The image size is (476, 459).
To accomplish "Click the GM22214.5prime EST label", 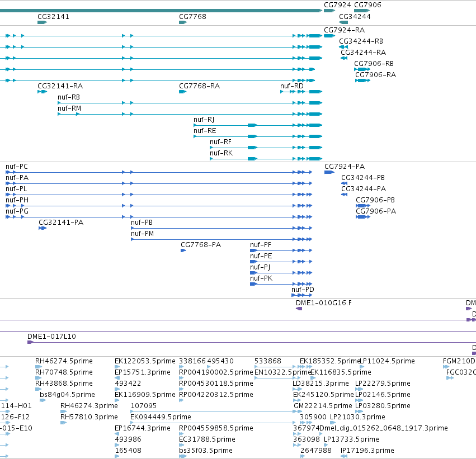I will pos(323,406).
